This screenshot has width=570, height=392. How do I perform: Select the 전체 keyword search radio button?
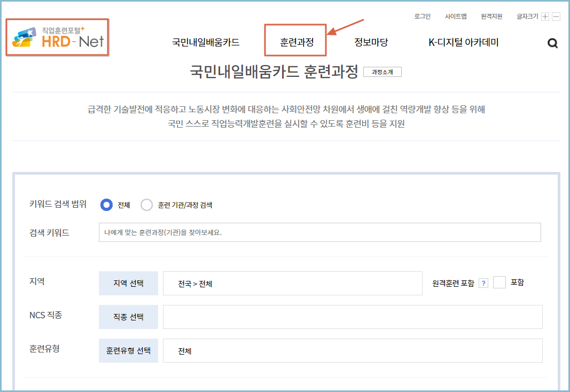[106, 205]
